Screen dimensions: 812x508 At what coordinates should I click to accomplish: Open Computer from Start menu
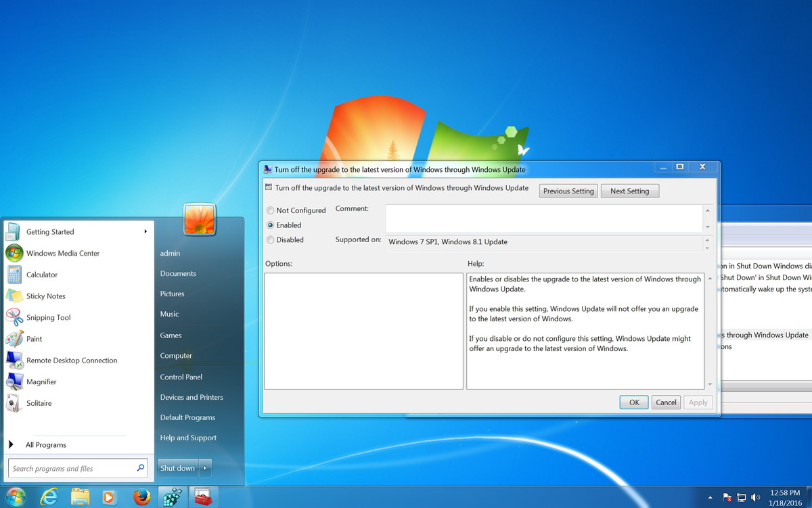click(x=176, y=356)
